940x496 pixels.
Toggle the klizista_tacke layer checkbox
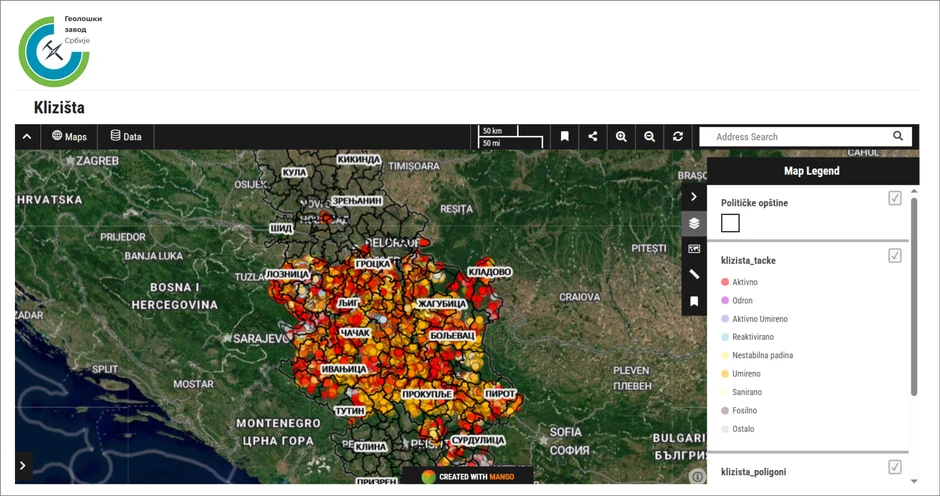[x=894, y=255]
